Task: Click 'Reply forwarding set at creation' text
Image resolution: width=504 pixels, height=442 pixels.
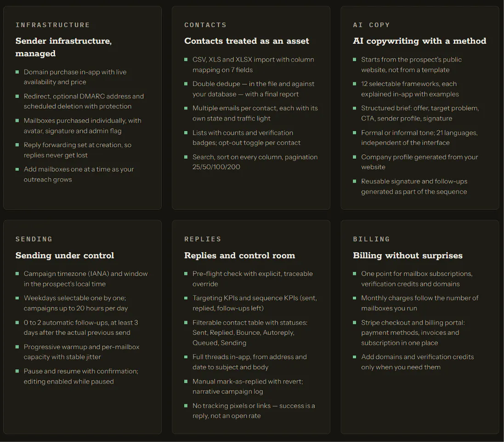Action: pos(78,150)
